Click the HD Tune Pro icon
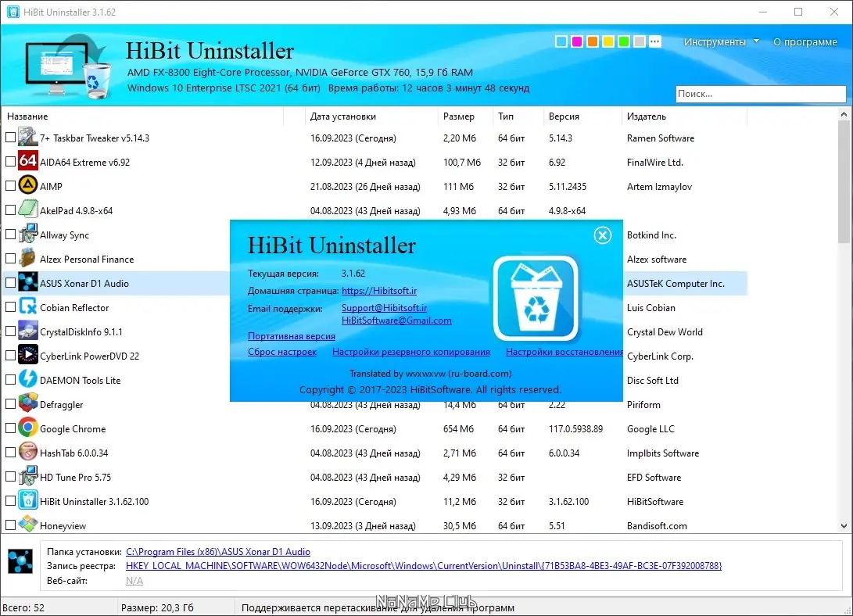 tap(27, 477)
